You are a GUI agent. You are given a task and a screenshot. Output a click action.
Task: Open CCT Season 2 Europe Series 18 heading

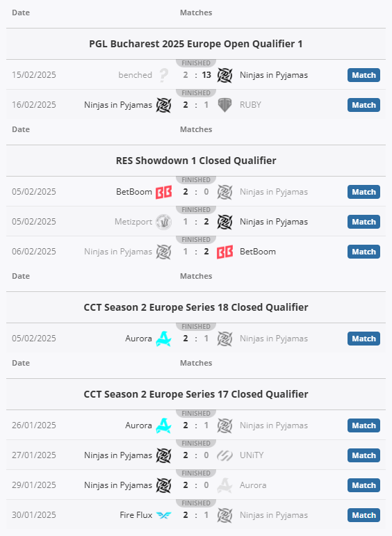point(196,307)
